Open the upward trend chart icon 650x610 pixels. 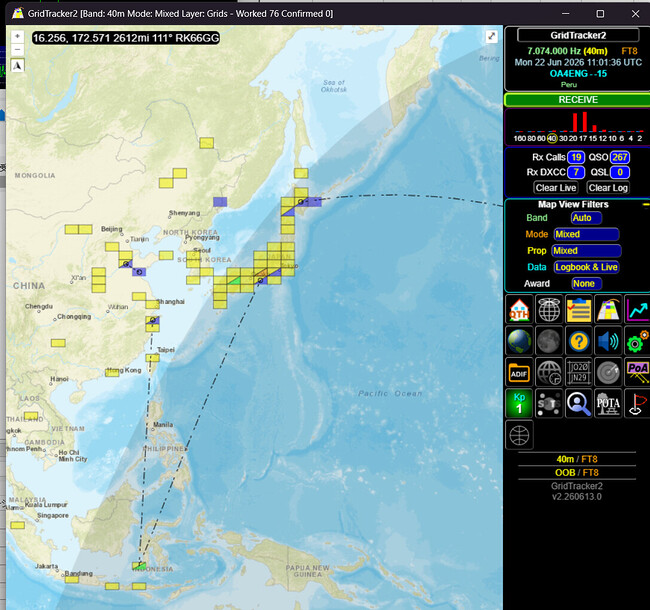(637, 309)
